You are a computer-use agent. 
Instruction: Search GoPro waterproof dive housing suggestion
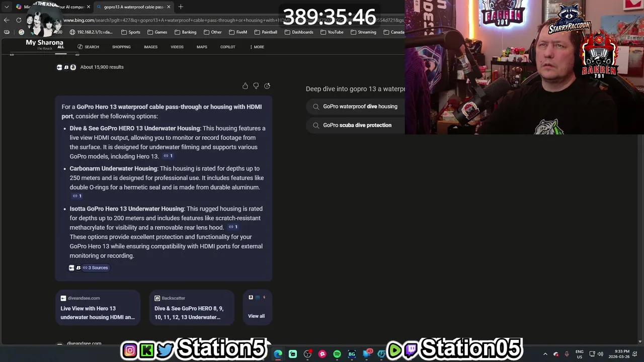pos(355,107)
